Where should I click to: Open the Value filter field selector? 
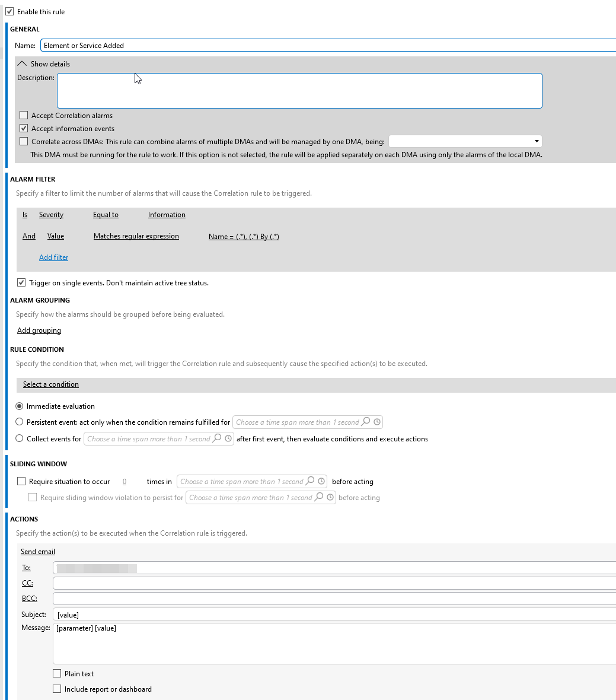(x=56, y=236)
